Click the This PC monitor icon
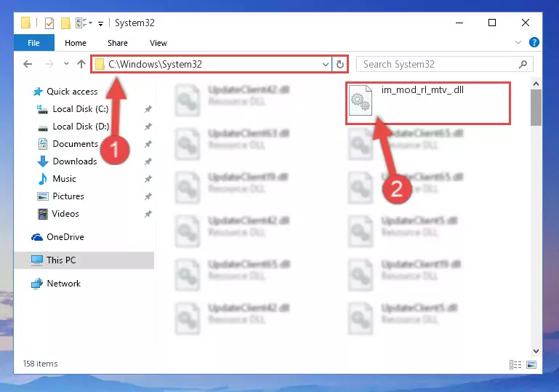 [37, 260]
